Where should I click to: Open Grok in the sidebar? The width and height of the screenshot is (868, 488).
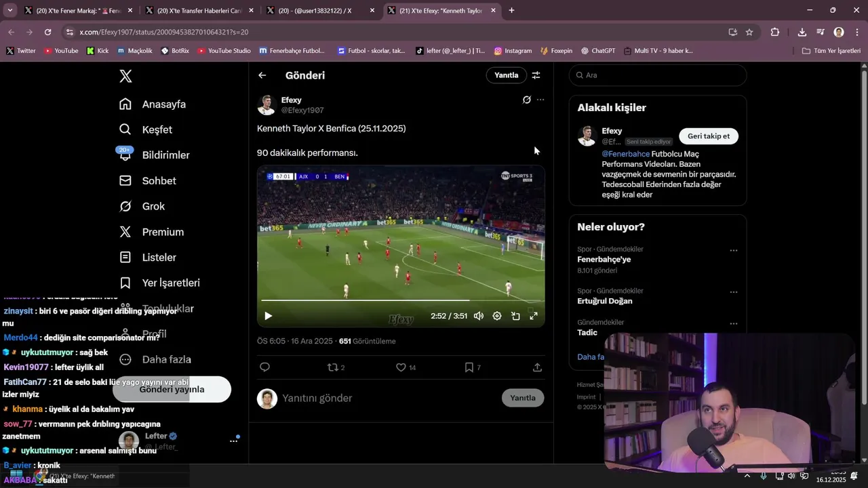point(142,206)
